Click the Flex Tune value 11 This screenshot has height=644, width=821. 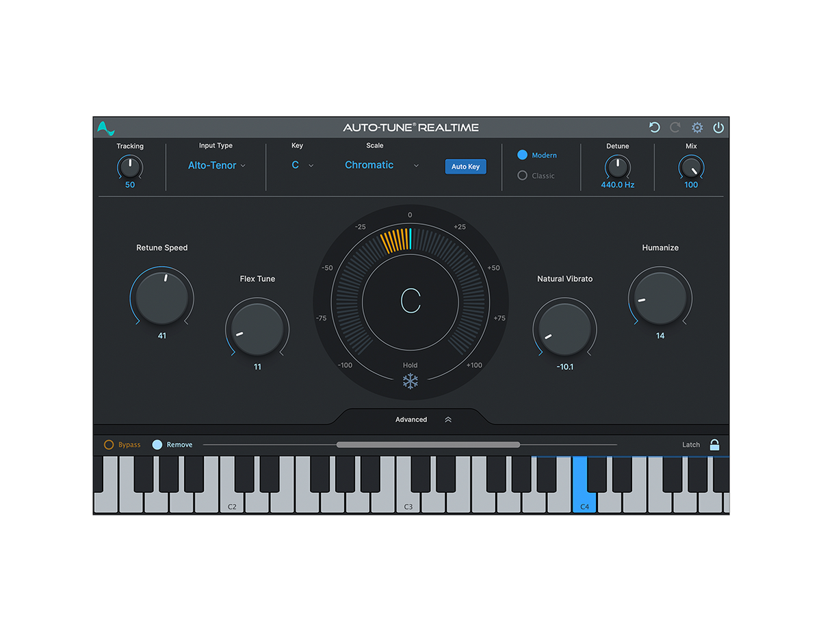point(257,367)
